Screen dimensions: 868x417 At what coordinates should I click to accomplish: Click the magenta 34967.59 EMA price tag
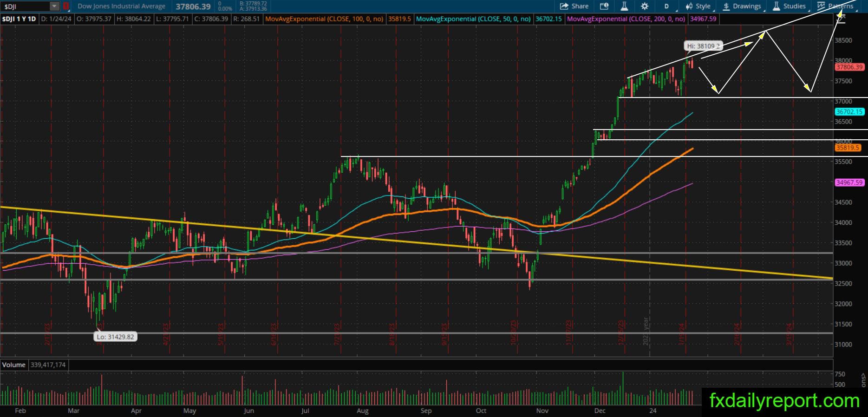tap(849, 182)
